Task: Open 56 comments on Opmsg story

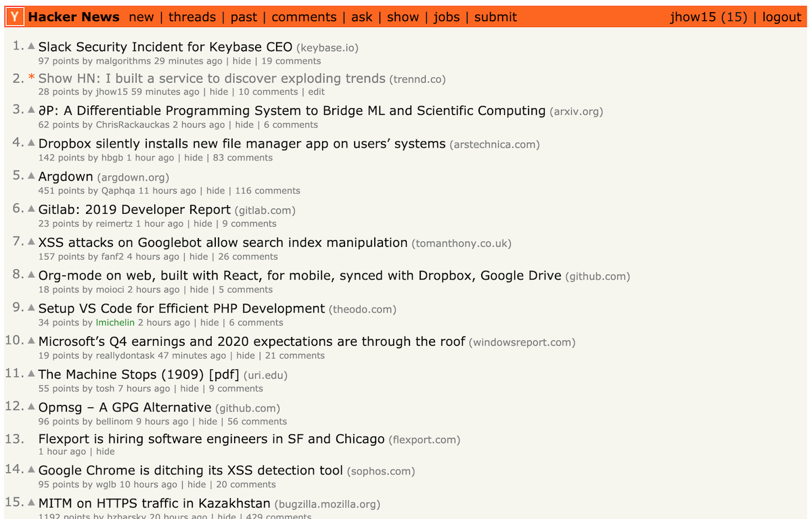Action: tap(257, 422)
